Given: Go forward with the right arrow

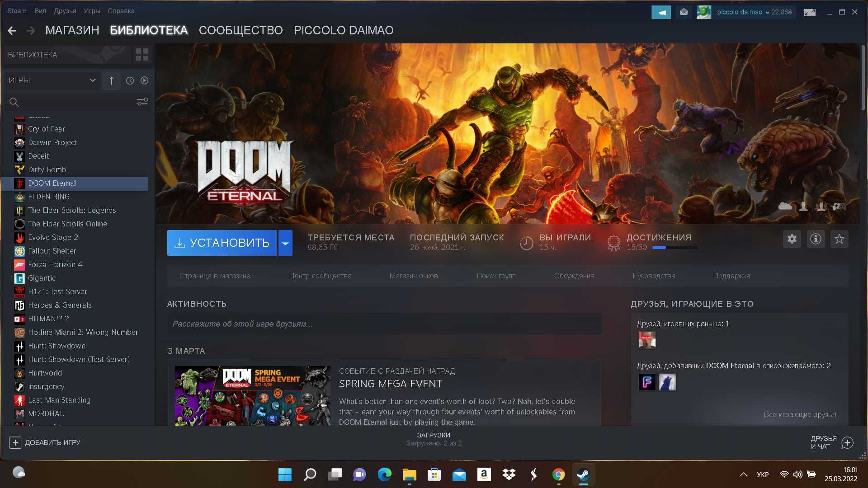Looking at the screenshot, I should [31, 30].
